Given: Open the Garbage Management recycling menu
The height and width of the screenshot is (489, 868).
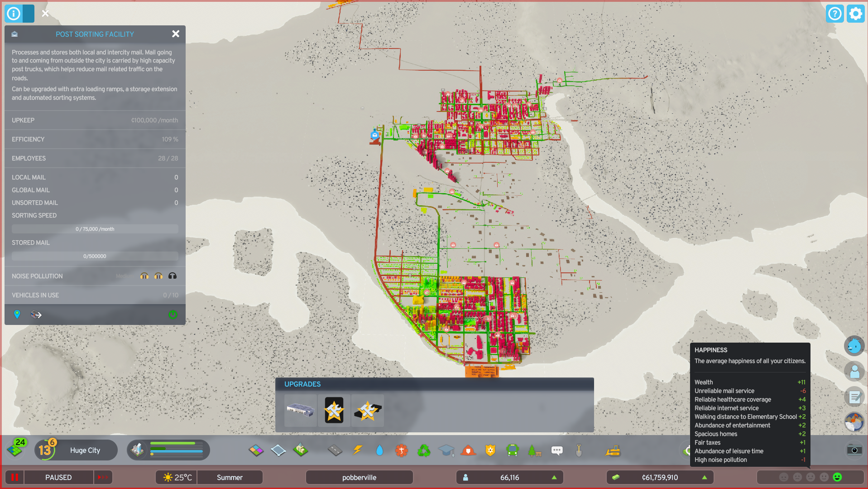Looking at the screenshot, I should click(424, 450).
